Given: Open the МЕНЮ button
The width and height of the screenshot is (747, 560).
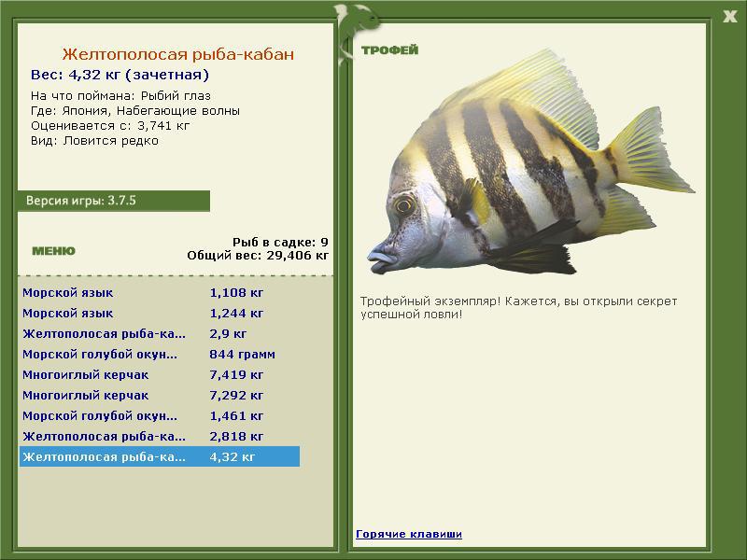Looking at the screenshot, I should click(53, 251).
